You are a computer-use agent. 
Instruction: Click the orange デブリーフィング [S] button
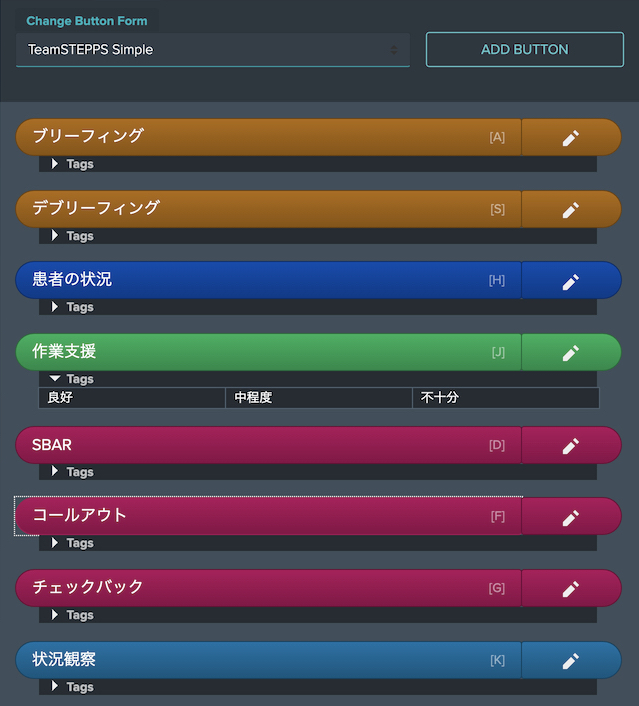pyautogui.click(x=268, y=209)
